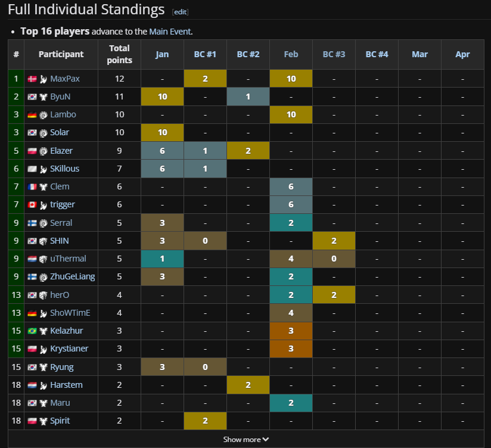
Task: Click Terran race icon next to Maru
Action: coord(43,403)
